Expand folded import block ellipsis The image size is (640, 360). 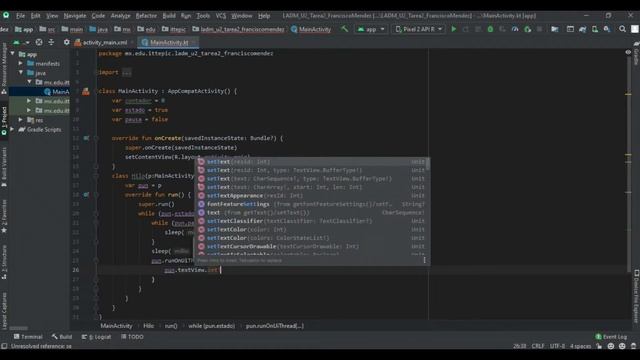click(127, 73)
